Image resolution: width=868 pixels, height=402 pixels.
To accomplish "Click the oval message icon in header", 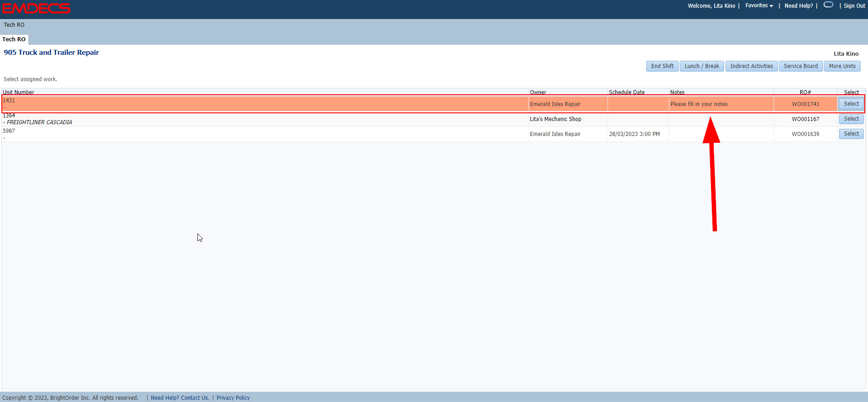I will (x=828, y=5).
